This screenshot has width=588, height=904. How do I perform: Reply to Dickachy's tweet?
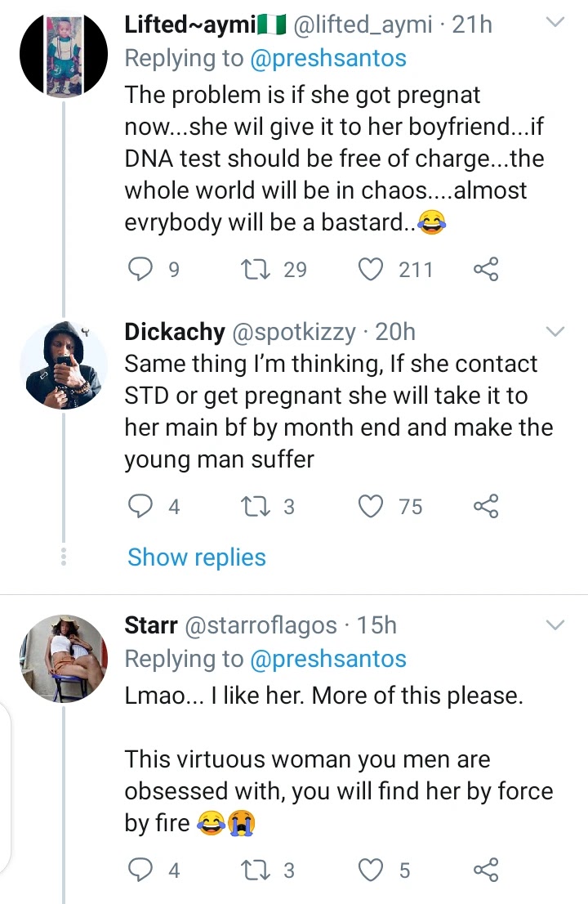pyautogui.click(x=141, y=508)
